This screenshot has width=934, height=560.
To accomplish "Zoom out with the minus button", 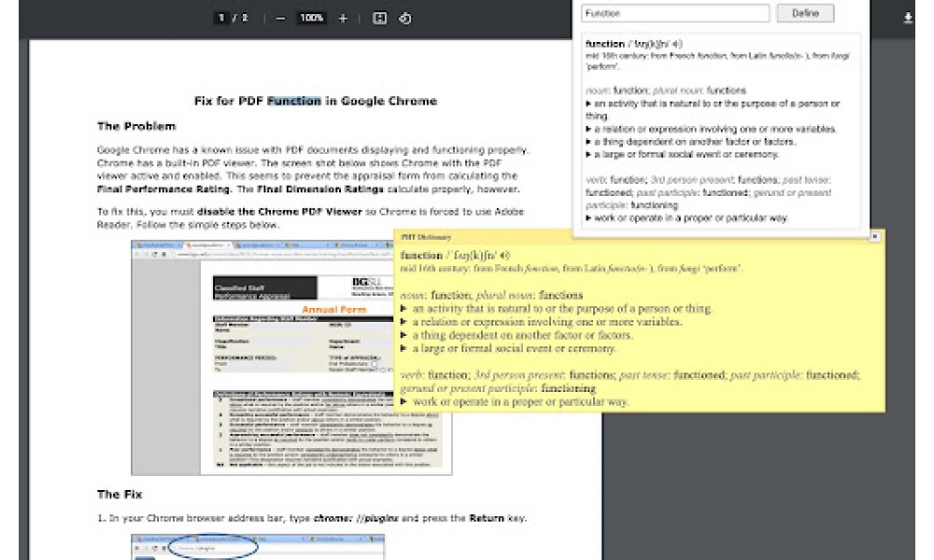I will tap(280, 19).
